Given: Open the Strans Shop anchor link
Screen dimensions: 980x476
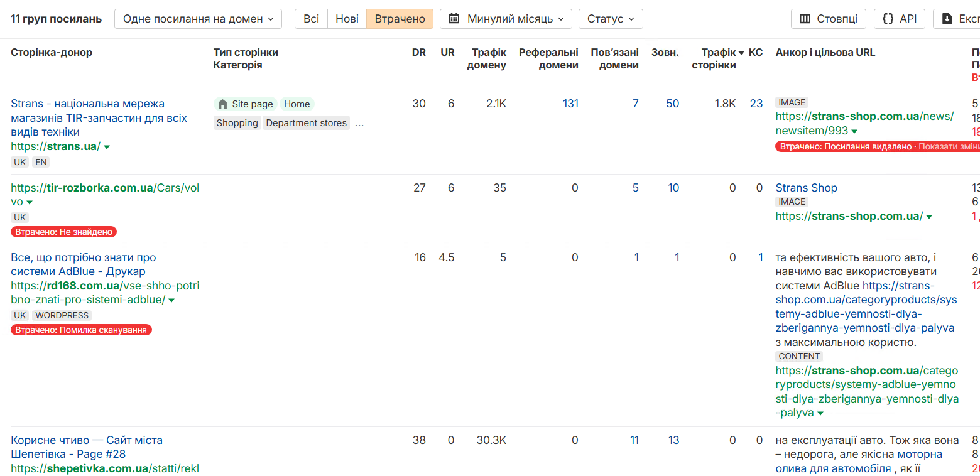Looking at the screenshot, I should 806,188.
